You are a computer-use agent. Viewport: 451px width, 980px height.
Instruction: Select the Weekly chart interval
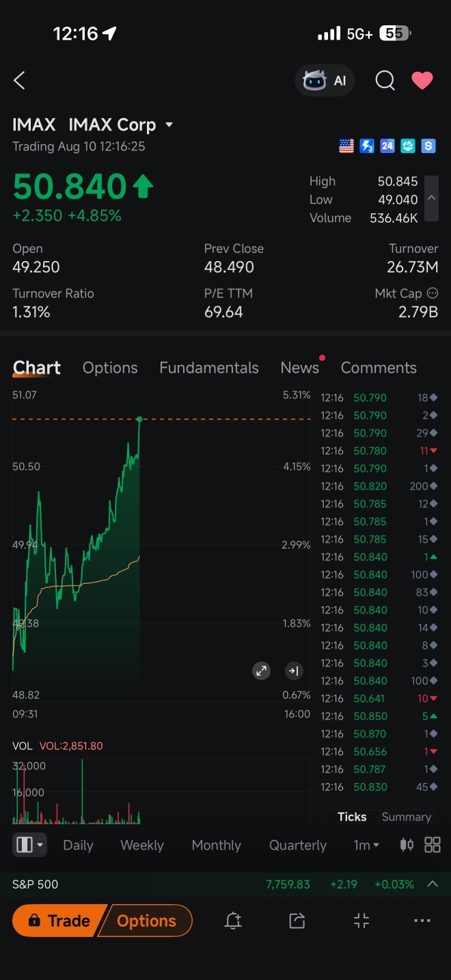click(142, 845)
